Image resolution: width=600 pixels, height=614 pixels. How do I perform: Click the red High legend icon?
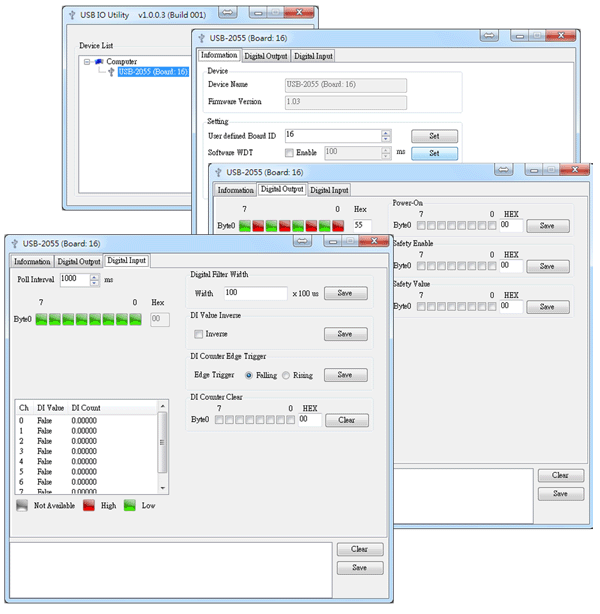coord(89,506)
